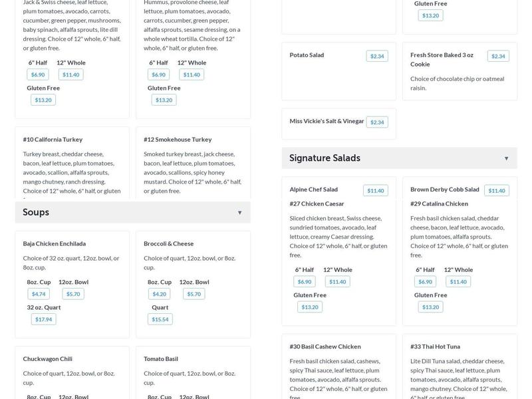Screen dimensions: 532x399
Task: Open the #10 California Turkey item
Action: click(x=53, y=140)
